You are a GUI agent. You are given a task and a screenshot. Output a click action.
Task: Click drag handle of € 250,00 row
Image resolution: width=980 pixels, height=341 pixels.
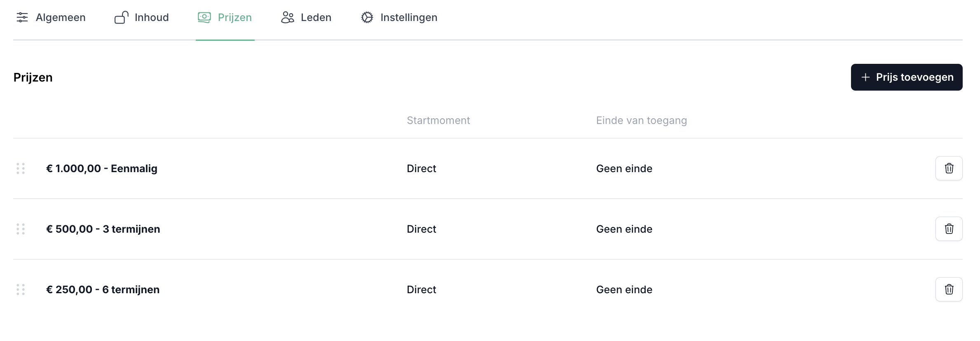click(21, 290)
